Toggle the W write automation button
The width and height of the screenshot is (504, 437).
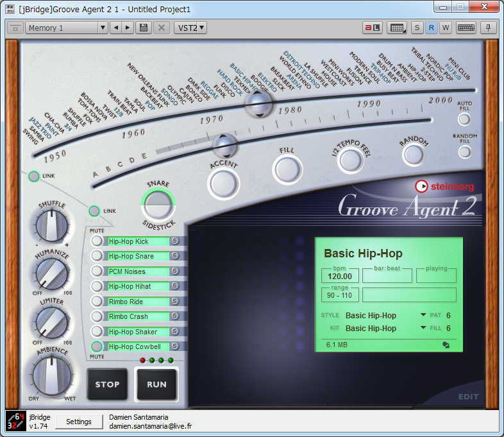[446, 28]
